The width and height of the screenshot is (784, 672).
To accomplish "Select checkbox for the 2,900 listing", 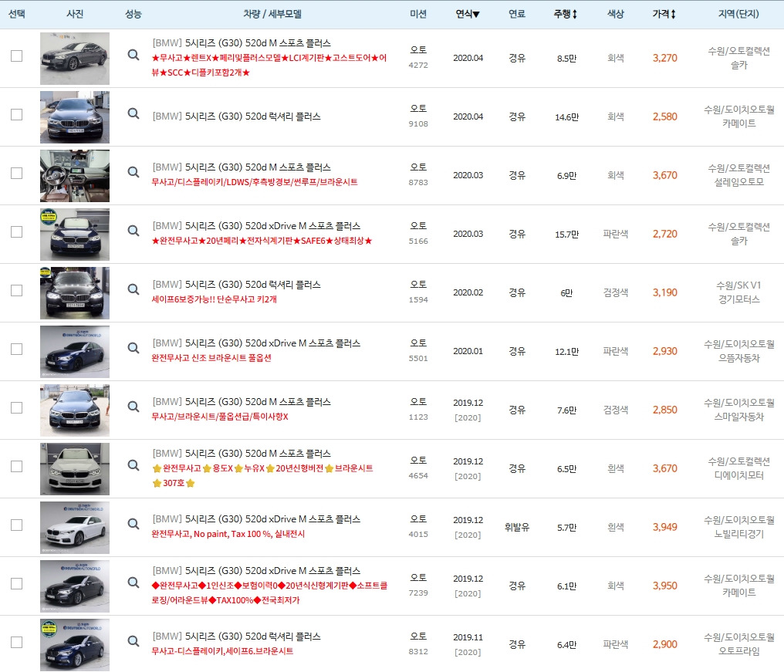I will pos(16,642).
